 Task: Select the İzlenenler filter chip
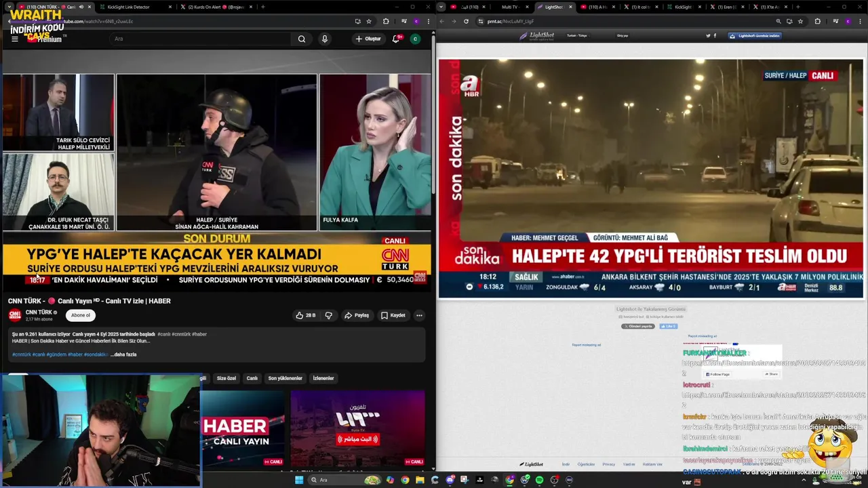click(x=323, y=378)
